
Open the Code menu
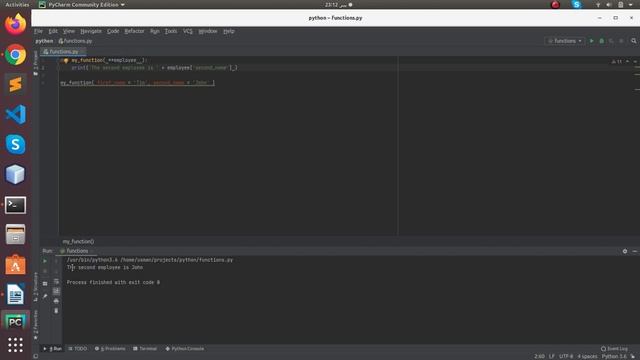click(x=113, y=31)
